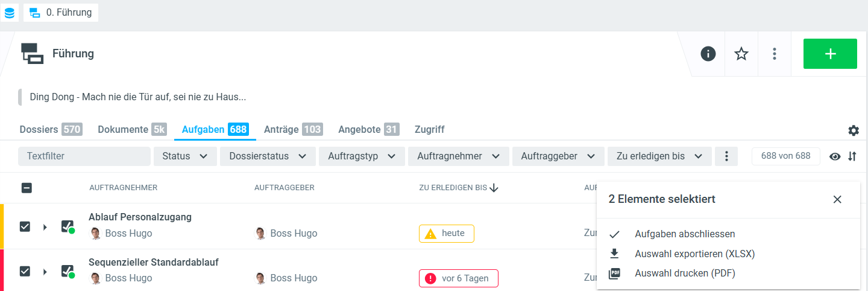Screen dimensions: 868x291
Task: Uncheck the Sequenzieller Standardablauf row checkbox
Action: (x=25, y=271)
